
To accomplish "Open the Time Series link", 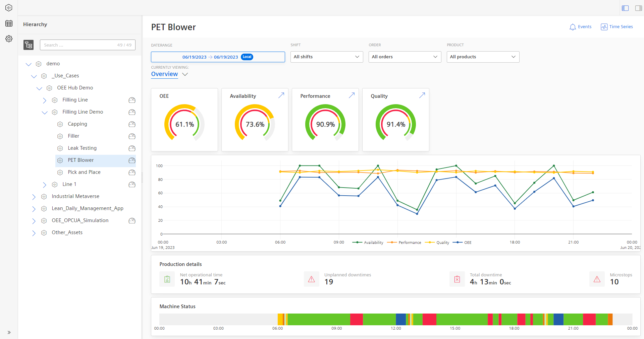I will pos(617,27).
